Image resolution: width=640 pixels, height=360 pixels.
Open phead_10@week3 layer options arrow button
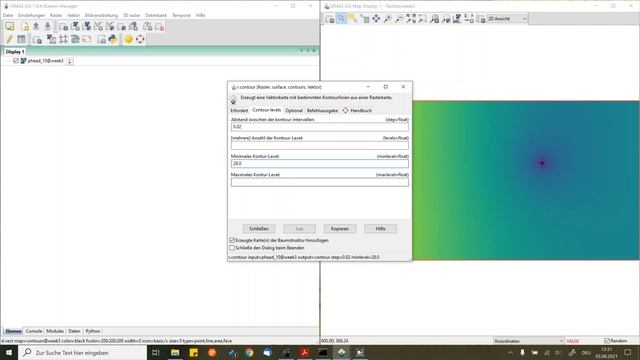69,61
